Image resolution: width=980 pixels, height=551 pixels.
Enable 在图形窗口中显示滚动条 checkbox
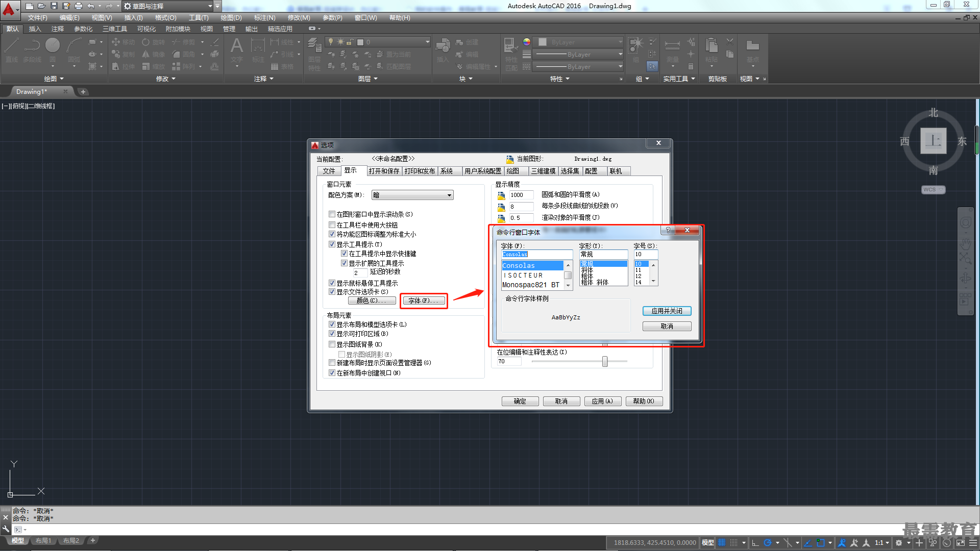pyautogui.click(x=332, y=214)
